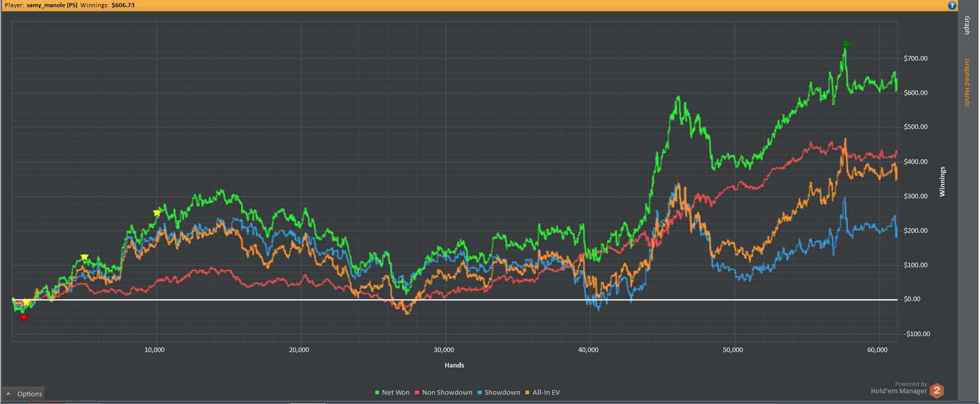Click the red Non Showdown legend swatch

[417, 393]
